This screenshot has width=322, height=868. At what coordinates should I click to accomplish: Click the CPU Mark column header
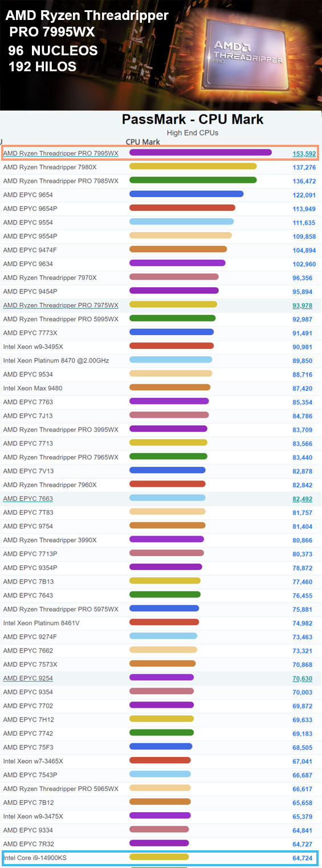pos(143,142)
